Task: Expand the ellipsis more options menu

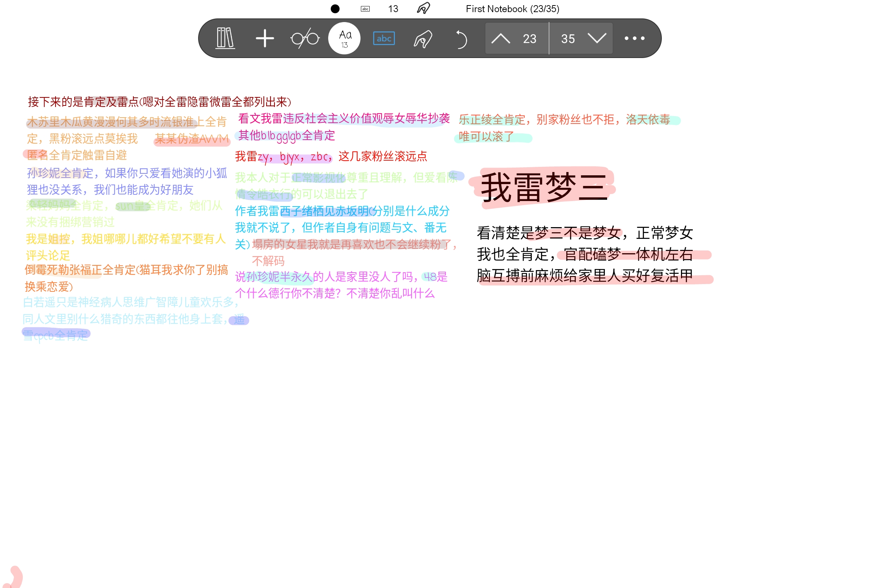Action: [x=635, y=38]
